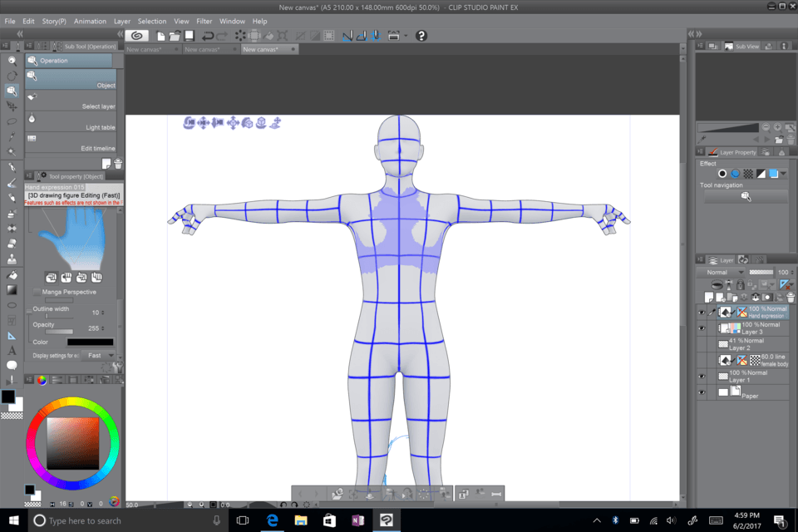Select the Gradient tool

(x=12, y=290)
